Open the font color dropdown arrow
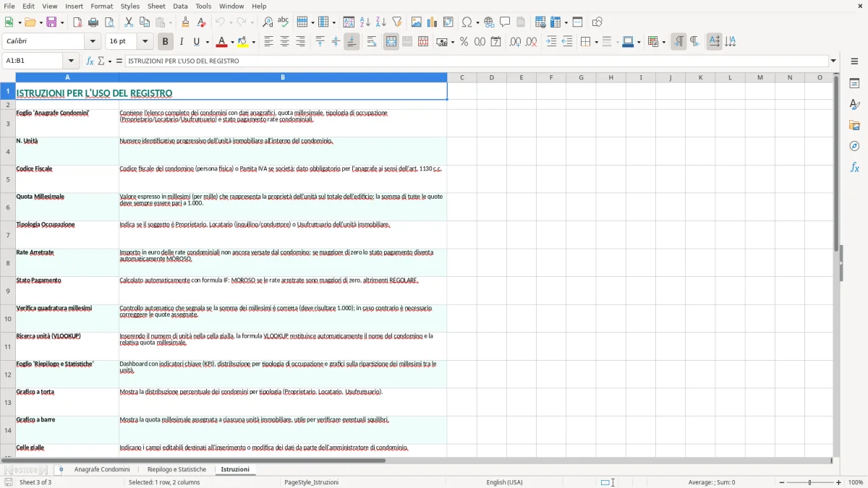The height and width of the screenshot is (488, 868). click(x=232, y=42)
